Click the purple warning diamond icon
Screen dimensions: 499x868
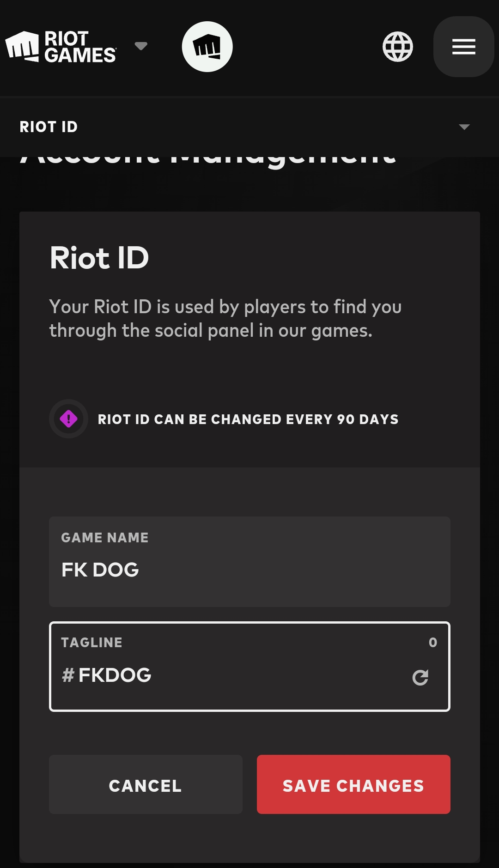coord(69,419)
